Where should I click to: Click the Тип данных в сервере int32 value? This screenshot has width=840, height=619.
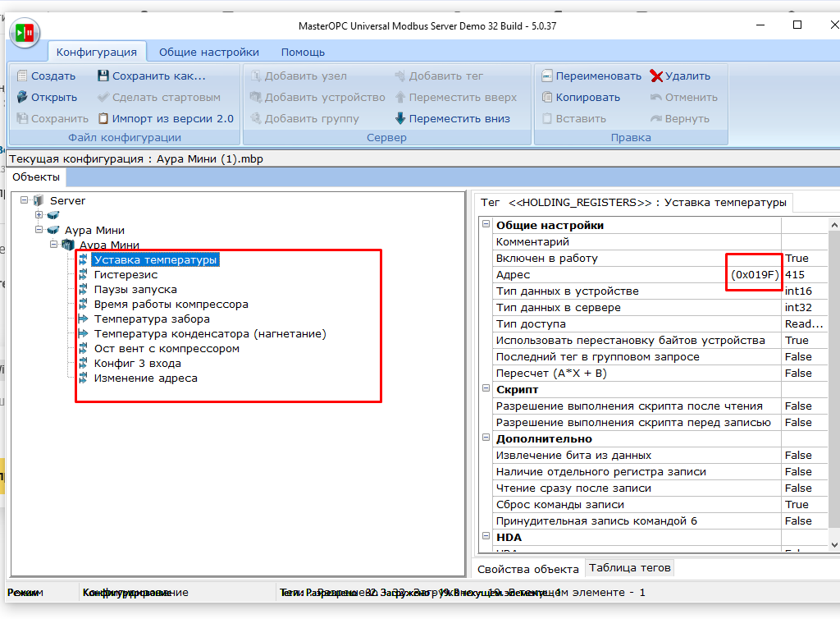tap(806, 308)
